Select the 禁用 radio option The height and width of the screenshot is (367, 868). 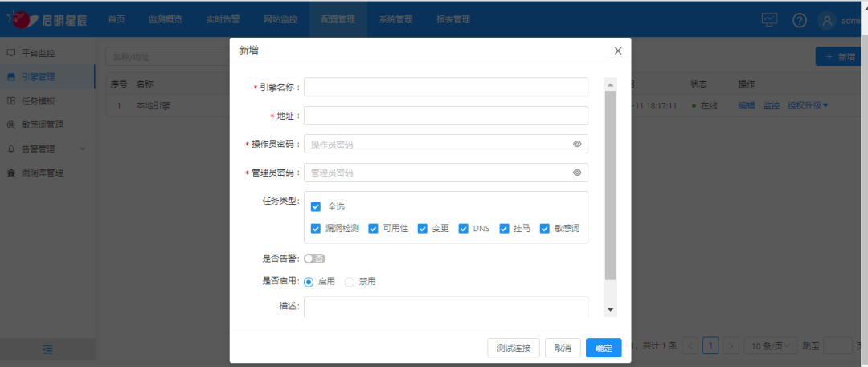(x=350, y=282)
